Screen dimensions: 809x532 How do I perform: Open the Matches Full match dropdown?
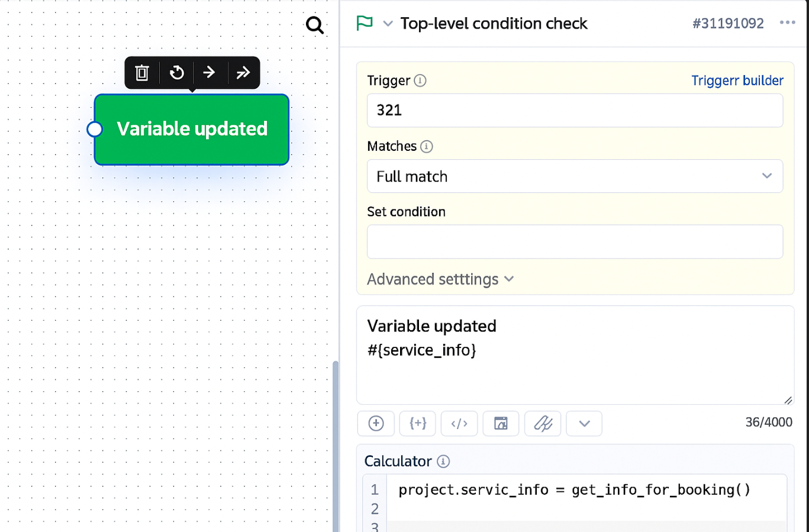[575, 176]
